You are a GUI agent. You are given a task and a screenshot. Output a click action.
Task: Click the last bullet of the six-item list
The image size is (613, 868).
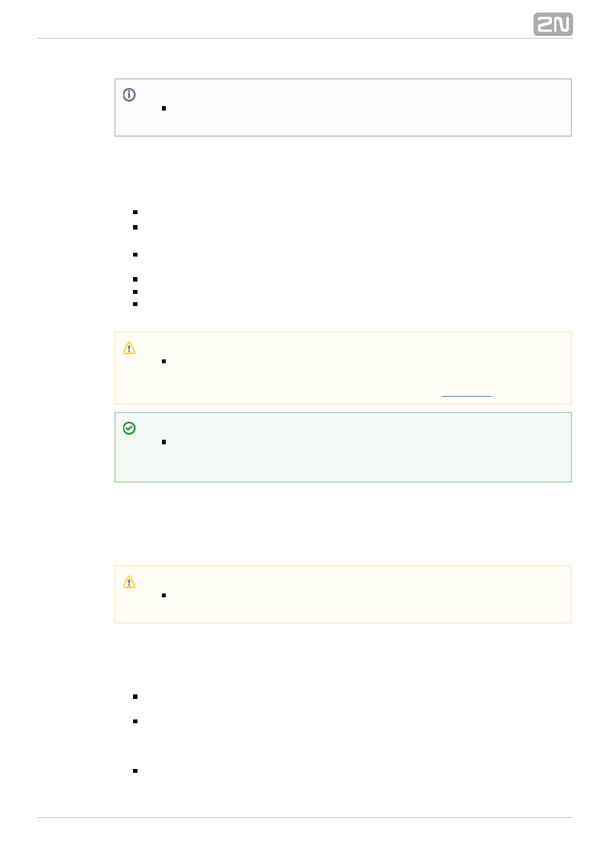click(136, 304)
